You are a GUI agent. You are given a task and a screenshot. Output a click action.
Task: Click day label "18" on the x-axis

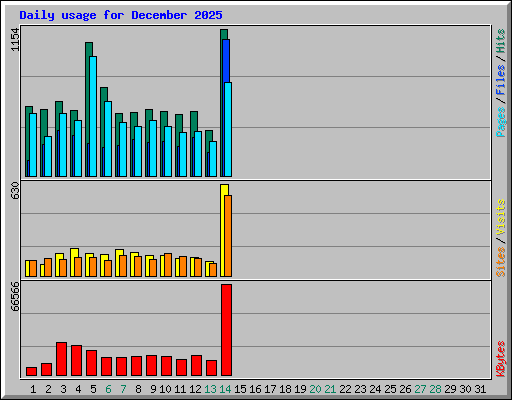pyautogui.click(x=285, y=389)
